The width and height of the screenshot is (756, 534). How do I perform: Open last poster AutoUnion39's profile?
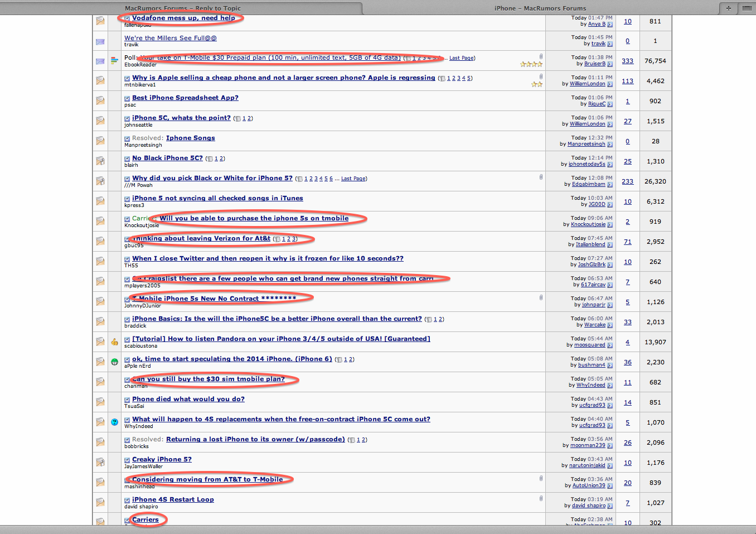coord(589,485)
